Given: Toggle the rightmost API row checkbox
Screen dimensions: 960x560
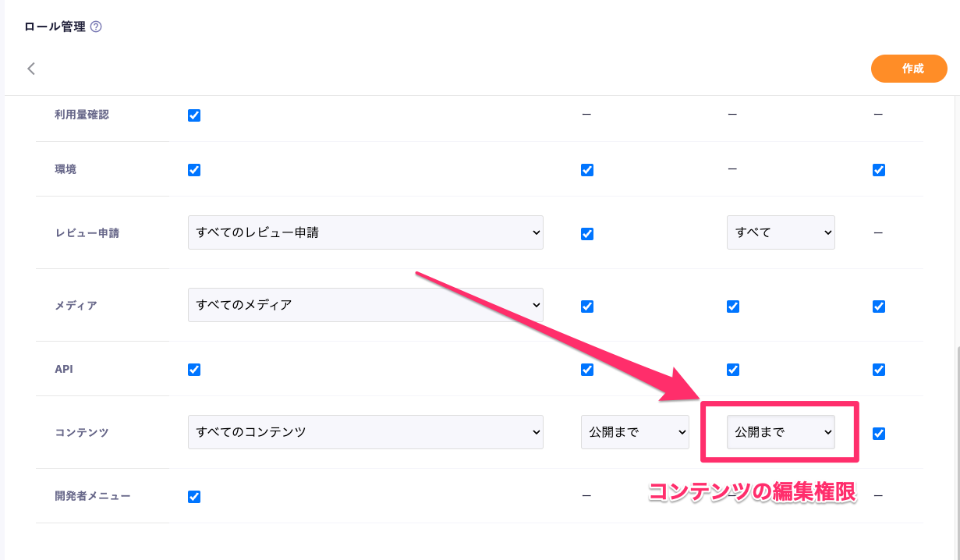Looking at the screenshot, I should pyautogui.click(x=879, y=370).
